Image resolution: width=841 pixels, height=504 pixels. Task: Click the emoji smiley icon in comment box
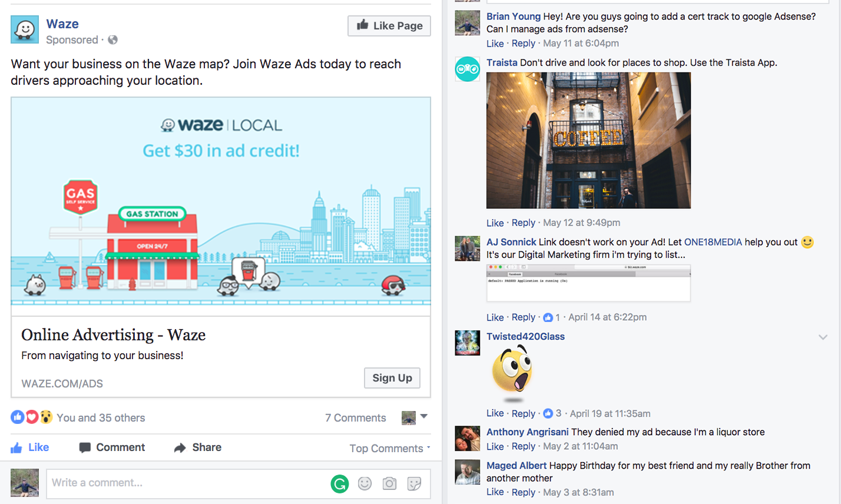click(365, 483)
